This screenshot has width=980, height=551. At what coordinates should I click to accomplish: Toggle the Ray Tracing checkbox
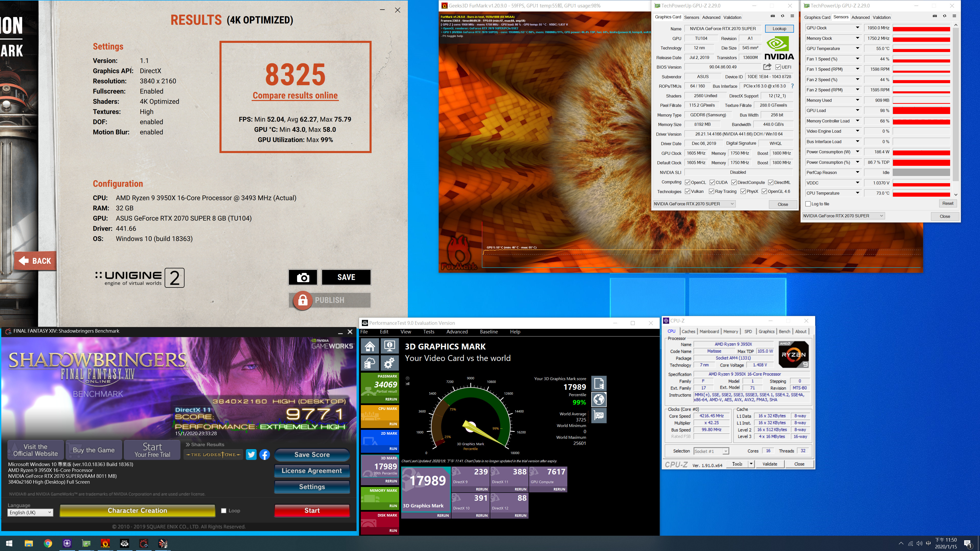(x=712, y=192)
